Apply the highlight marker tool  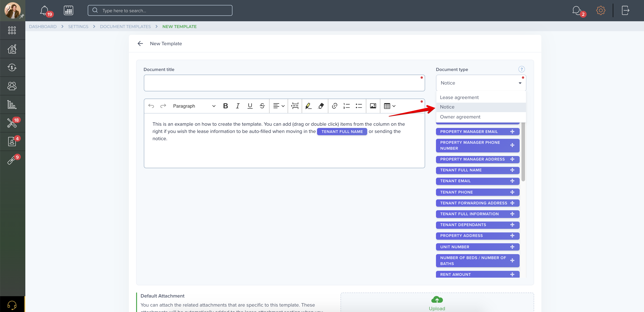click(x=308, y=106)
